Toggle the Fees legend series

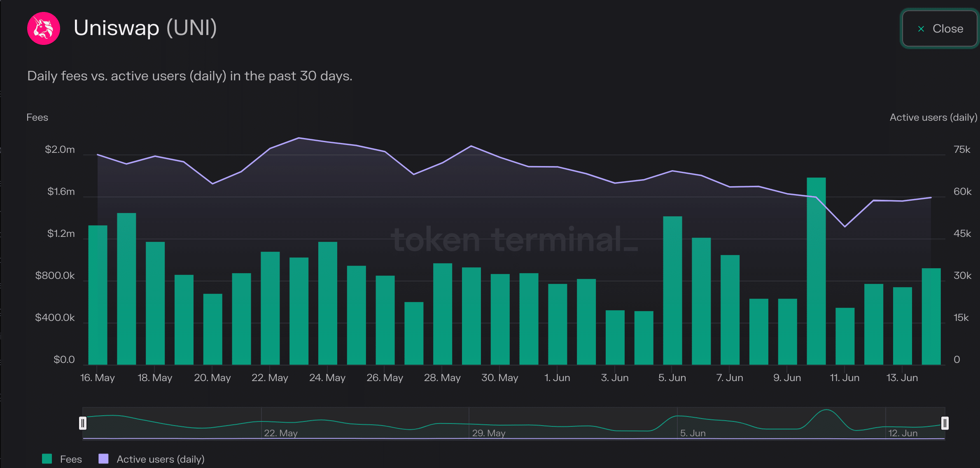click(x=62, y=459)
